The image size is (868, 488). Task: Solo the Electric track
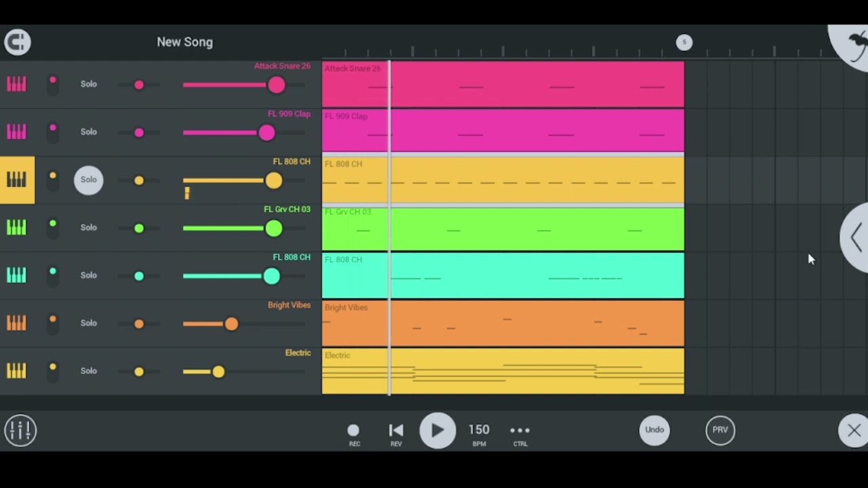pyautogui.click(x=89, y=371)
